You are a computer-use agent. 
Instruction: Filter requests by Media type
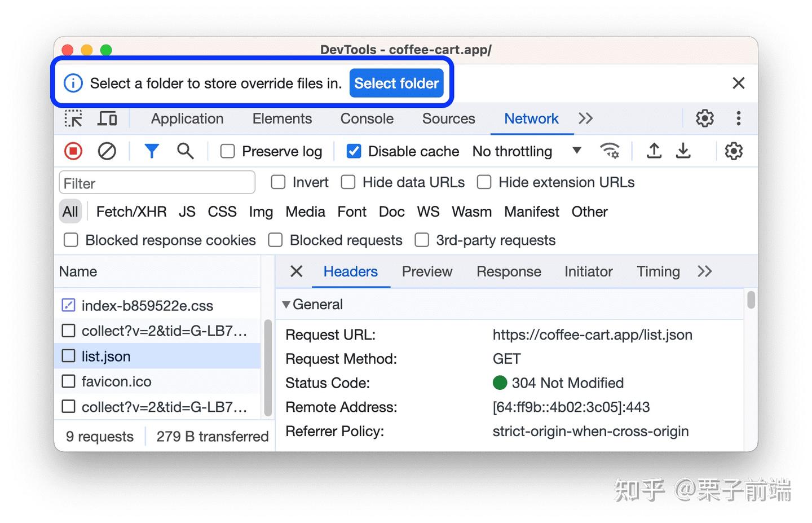305,212
